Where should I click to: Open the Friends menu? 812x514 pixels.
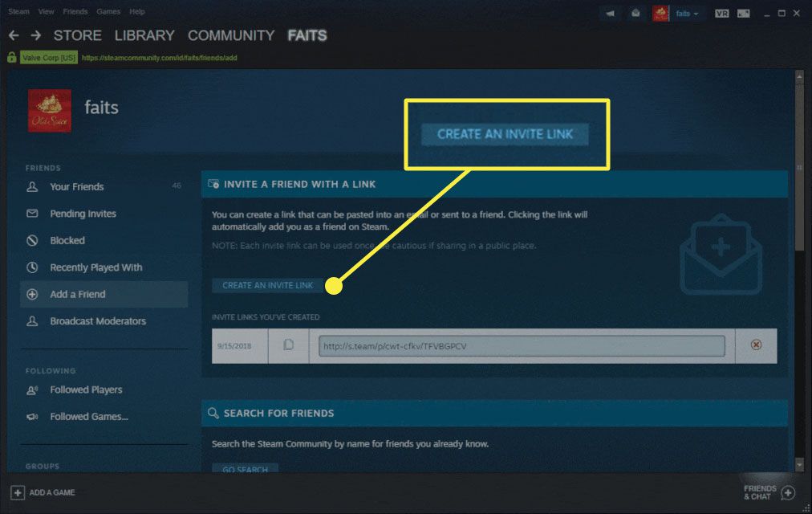tap(75, 11)
